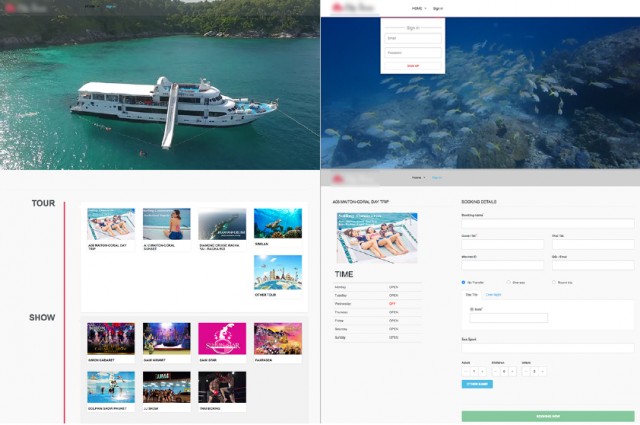
Task: Select the One way transfer option
Action: pos(508,282)
